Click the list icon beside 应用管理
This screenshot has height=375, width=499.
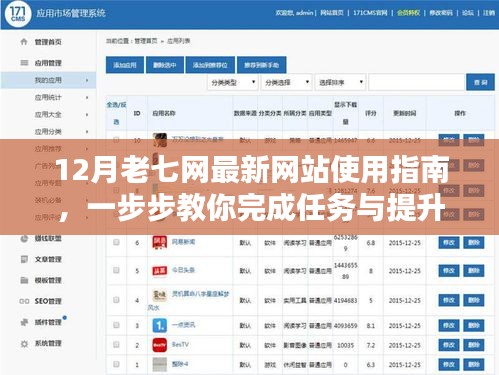point(24,63)
